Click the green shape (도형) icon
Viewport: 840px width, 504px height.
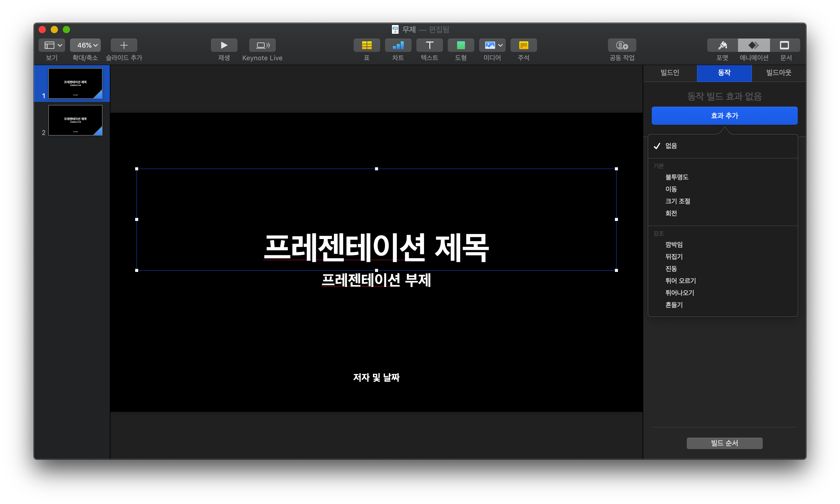point(461,45)
